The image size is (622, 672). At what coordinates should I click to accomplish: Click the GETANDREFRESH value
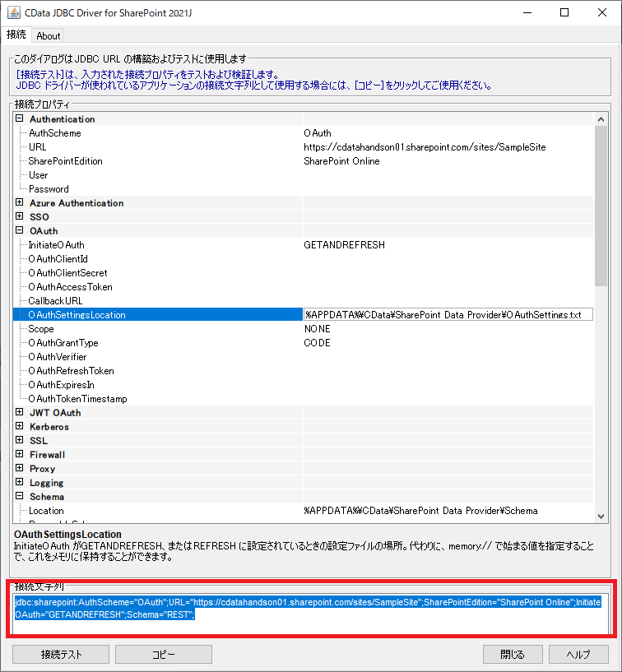pyautogui.click(x=344, y=245)
